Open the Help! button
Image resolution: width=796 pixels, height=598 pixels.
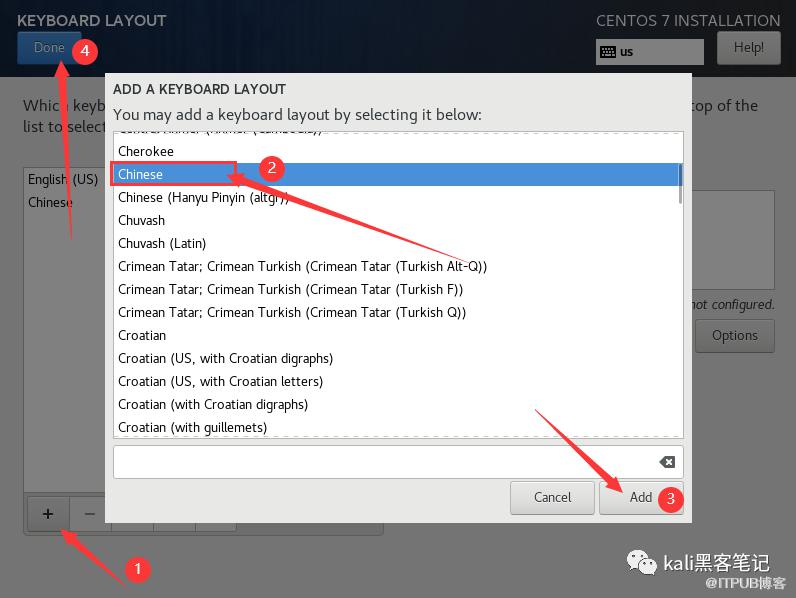pos(749,48)
